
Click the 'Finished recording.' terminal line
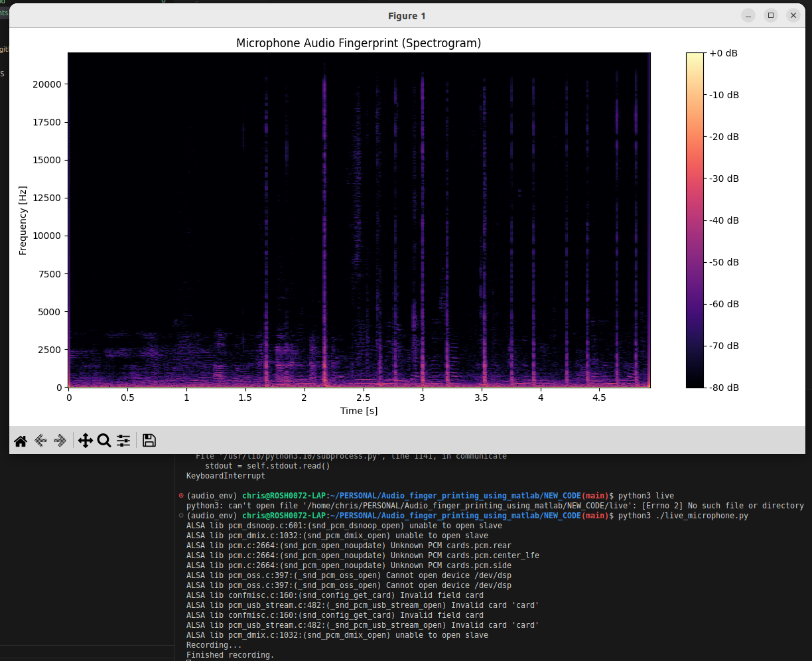point(230,655)
